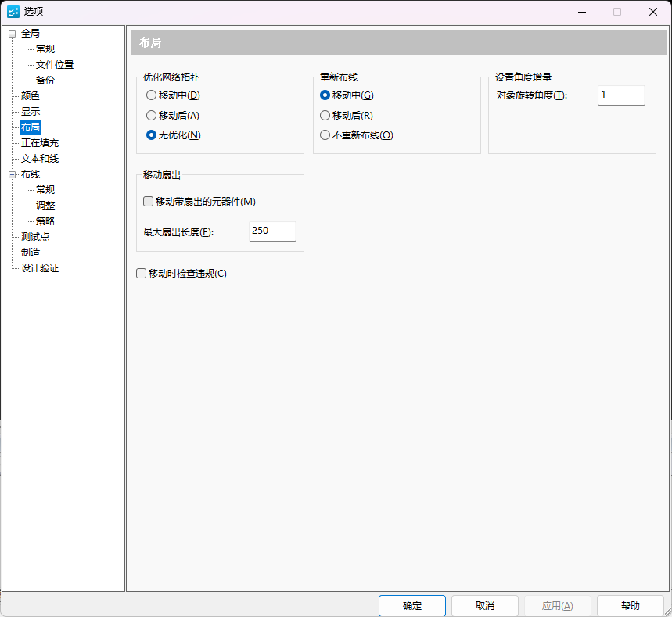This screenshot has width=672, height=617.
Task: Select 移动中(D) under 优化网络拓扑
Action: tap(151, 95)
